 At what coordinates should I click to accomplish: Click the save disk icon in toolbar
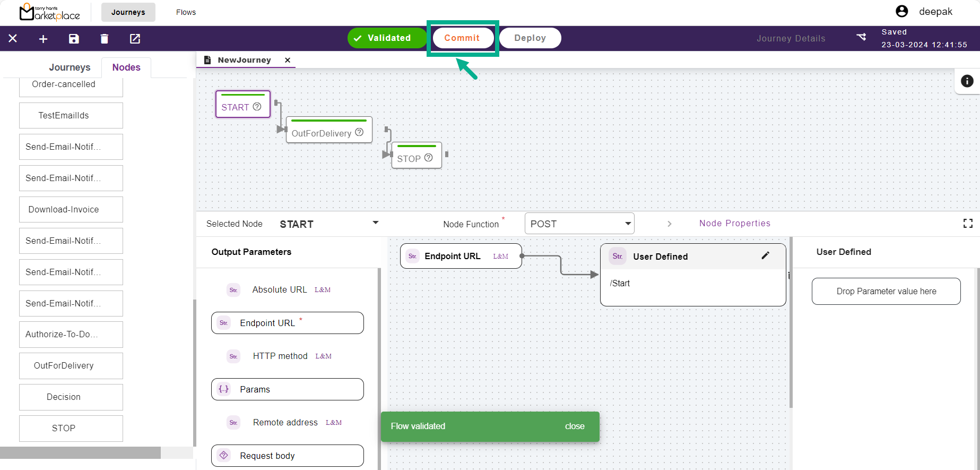(74, 39)
